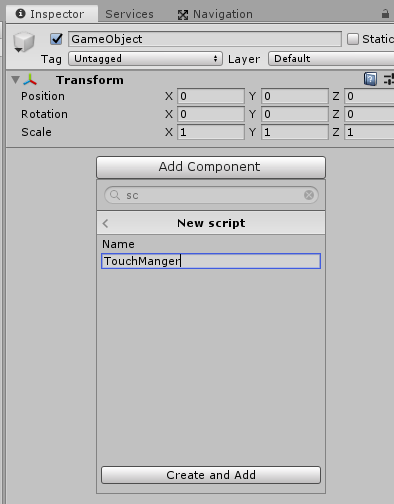Select the Rotation Y field
This screenshot has width=394, height=504.
pyautogui.click(x=295, y=114)
